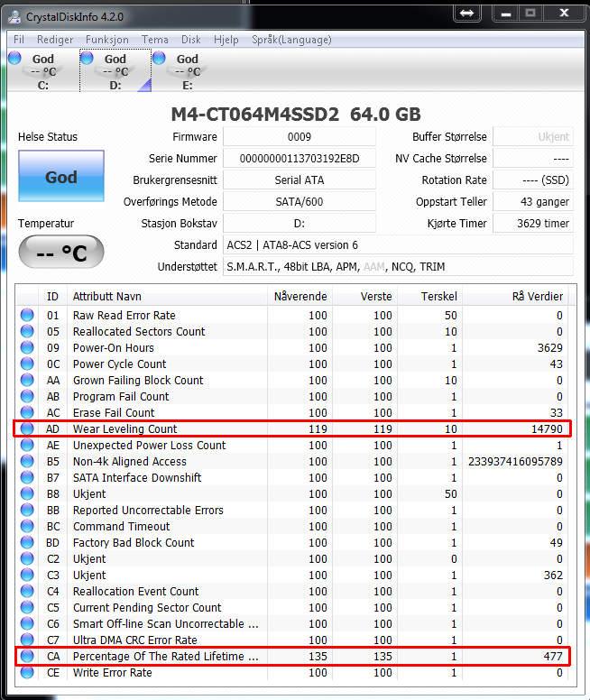Screen dimensions: 590x700
Task: Click status orb for Current Pending Sector Count
Action: click(27, 607)
